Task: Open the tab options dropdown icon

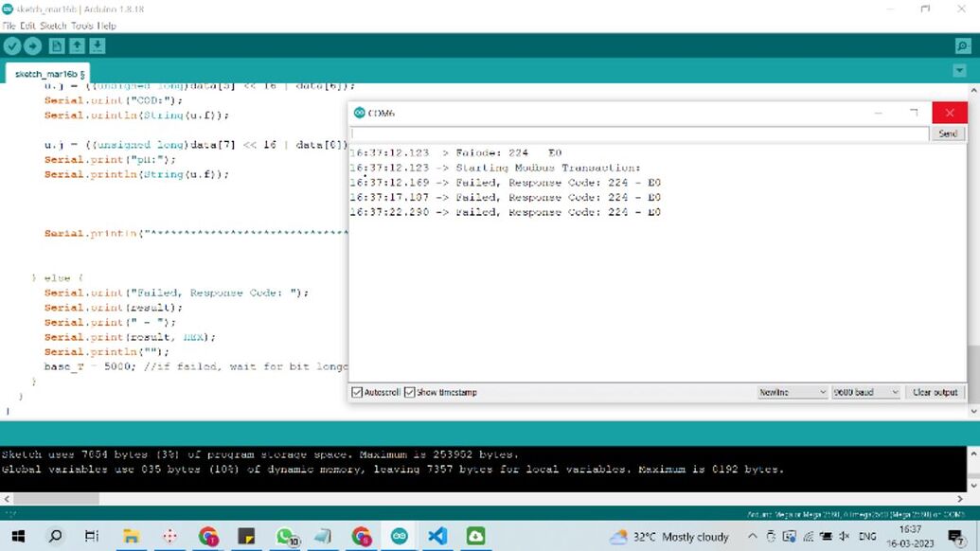Action: (958, 70)
